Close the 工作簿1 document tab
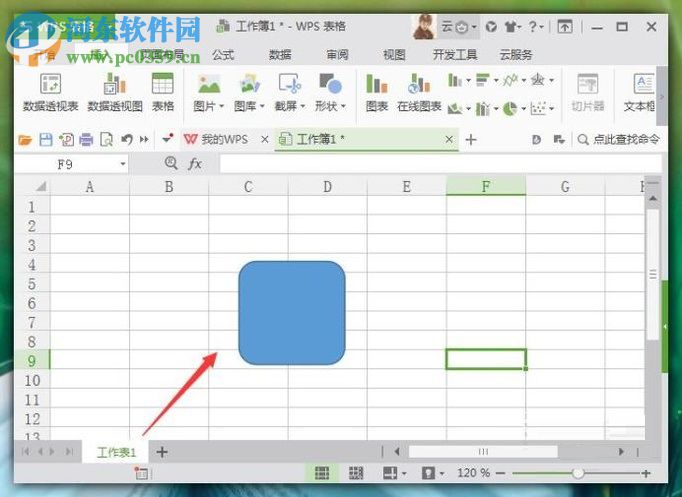 tap(449, 140)
